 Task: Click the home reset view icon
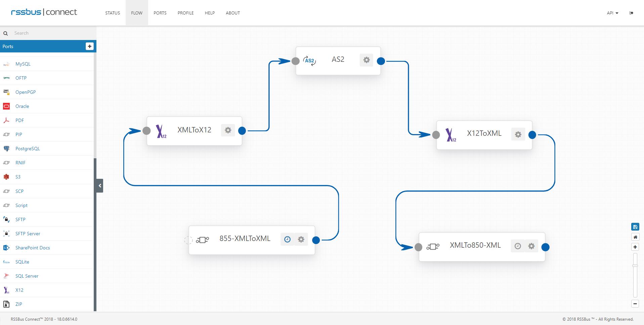(635, 237)
